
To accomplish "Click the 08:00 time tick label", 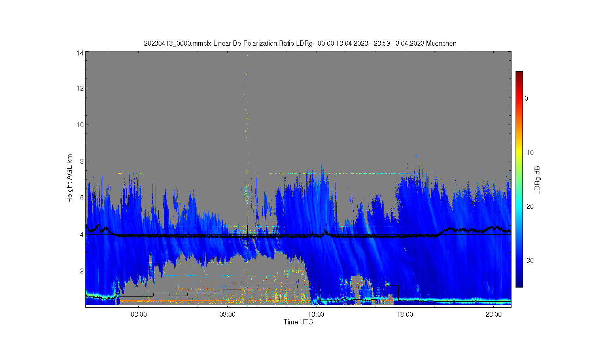I will 227,314.
